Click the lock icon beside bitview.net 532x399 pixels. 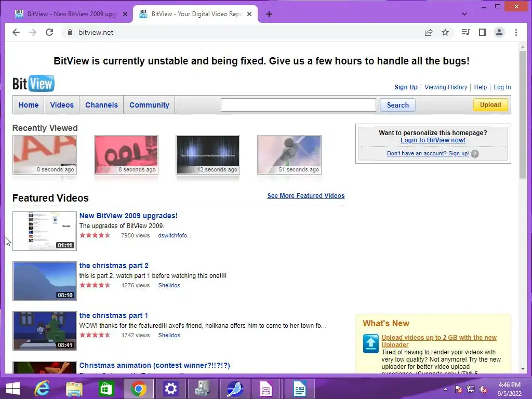click(70, 32)
